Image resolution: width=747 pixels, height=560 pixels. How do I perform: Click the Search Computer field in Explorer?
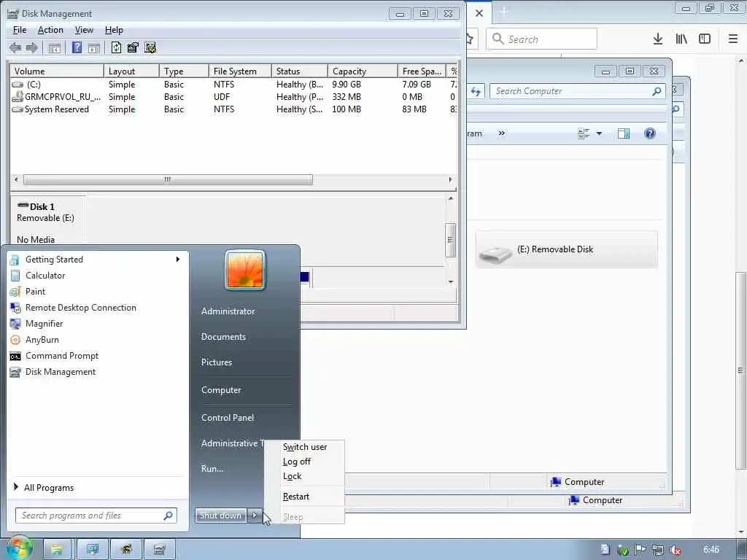click(578, 91)
